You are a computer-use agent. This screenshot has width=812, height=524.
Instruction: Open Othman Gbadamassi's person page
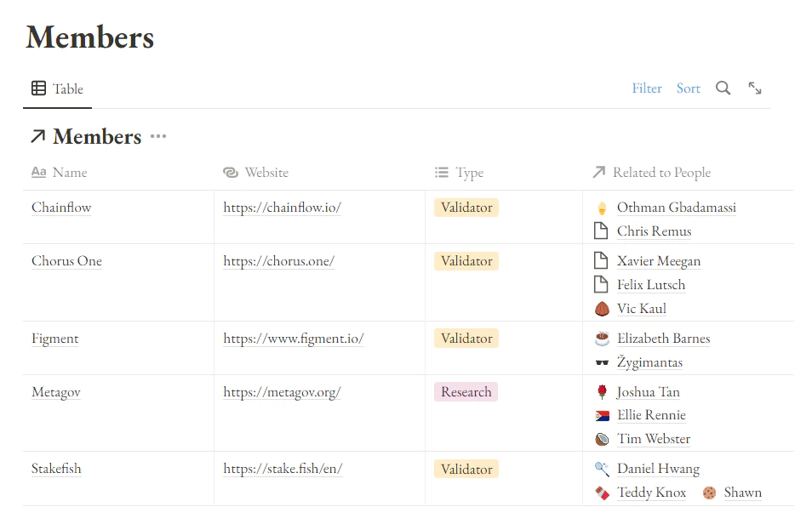677,208
